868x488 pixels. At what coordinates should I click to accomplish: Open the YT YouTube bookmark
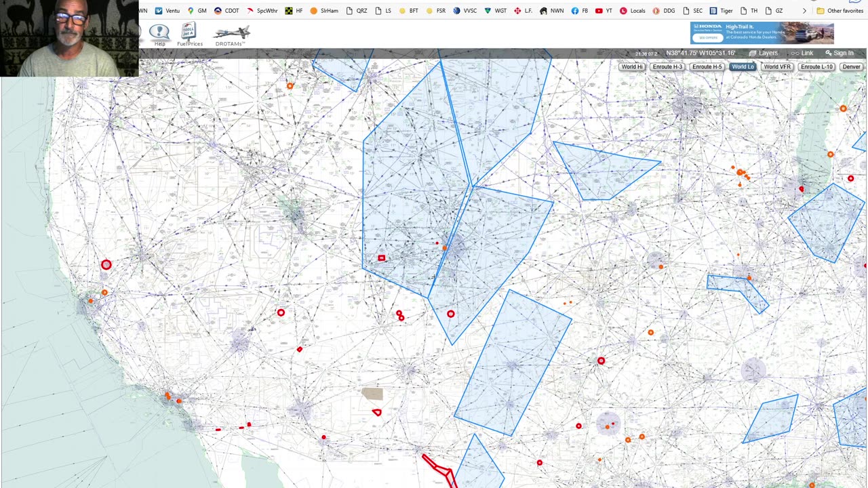pos(604,11)
